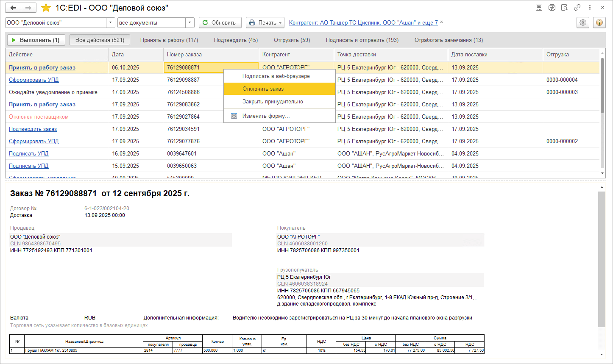
Task: Add page to favorites with star icon
Action: click(x=46, y=8)
